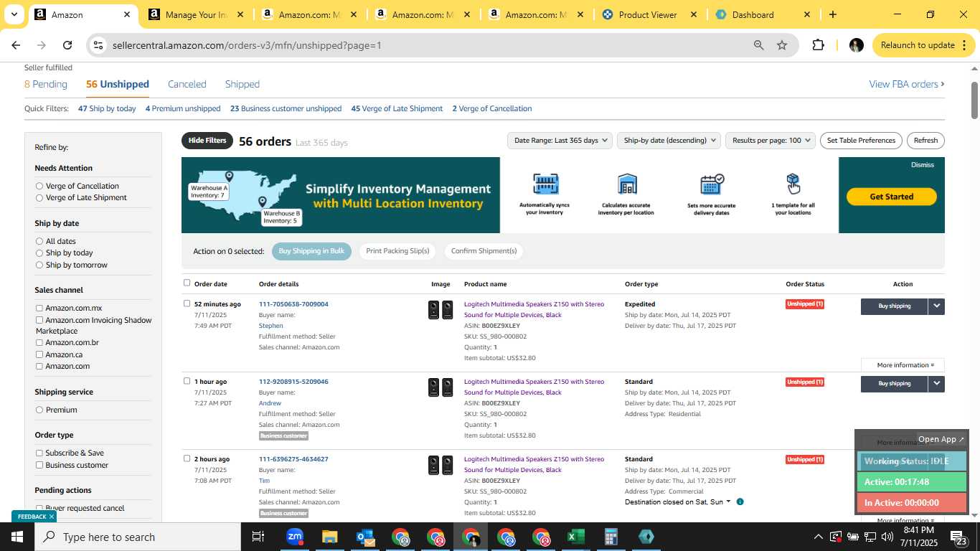Switch to the Shipped orders tab
The image size is (980, 551).
[242, 84]
